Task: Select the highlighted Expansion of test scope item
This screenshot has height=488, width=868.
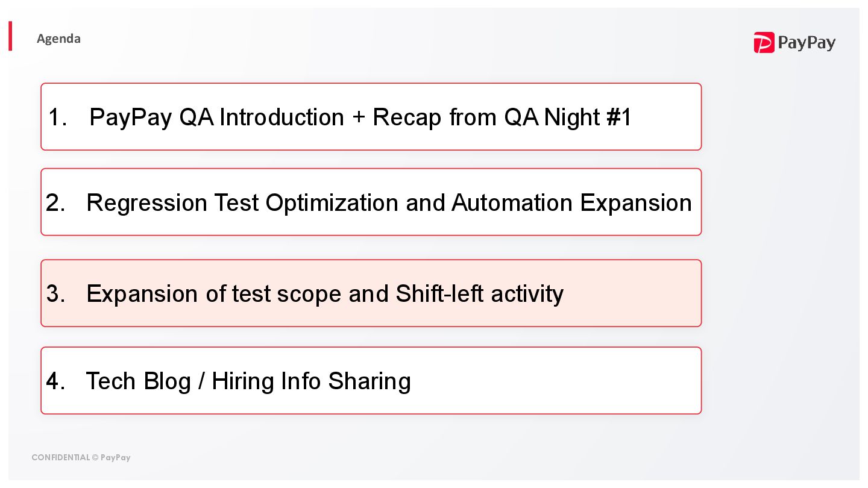Action: click(371, 293)
